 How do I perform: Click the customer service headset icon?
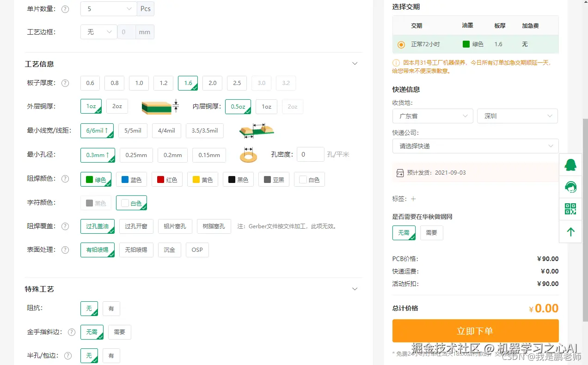tap(570, 187)
